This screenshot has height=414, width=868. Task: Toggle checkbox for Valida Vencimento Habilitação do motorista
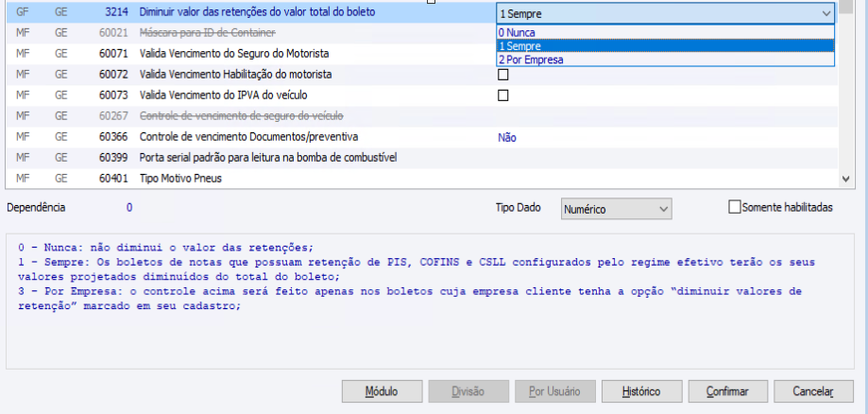point(503,75)
